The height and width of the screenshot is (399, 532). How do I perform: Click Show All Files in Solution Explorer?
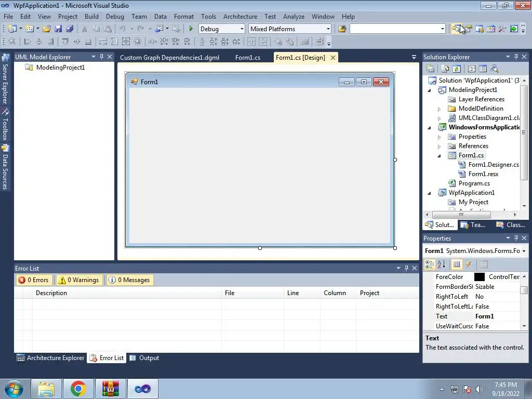(445, 69)
